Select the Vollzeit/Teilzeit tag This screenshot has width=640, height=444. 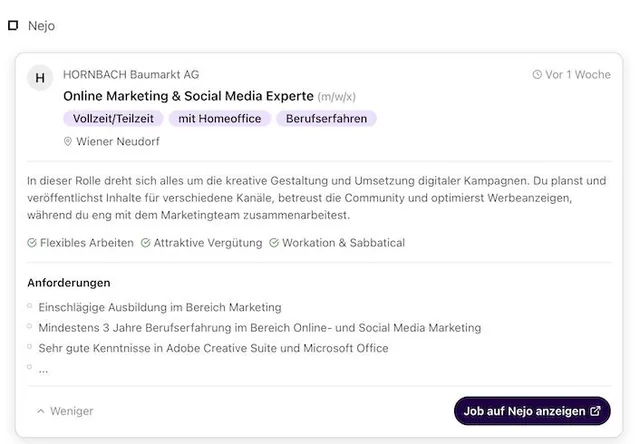tap(113, 119)
